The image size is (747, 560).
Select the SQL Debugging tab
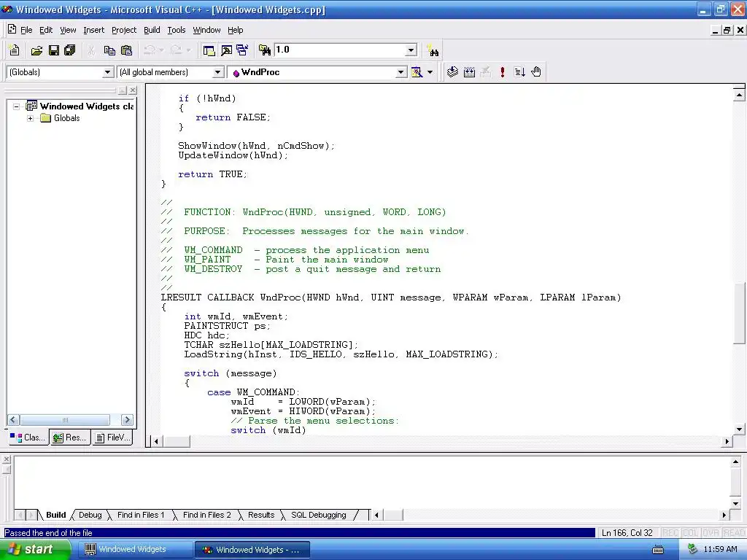tap(318, 515)
